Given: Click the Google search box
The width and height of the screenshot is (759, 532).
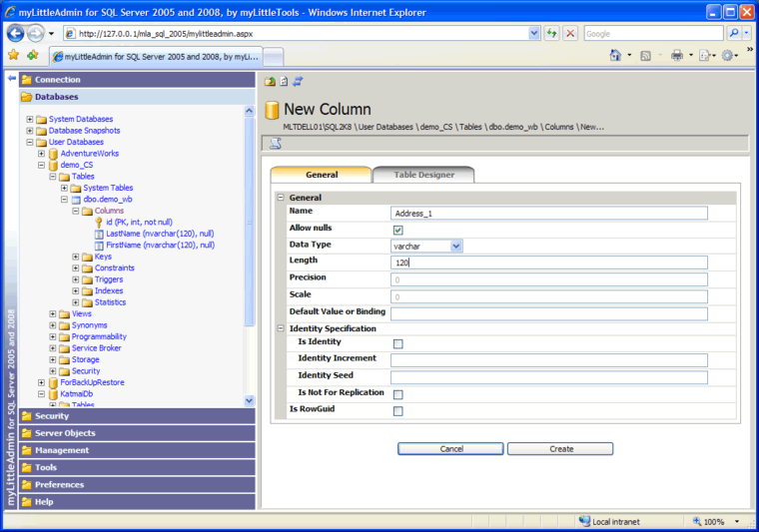Looking at the screenshot, I should click(x=653, y=33).
